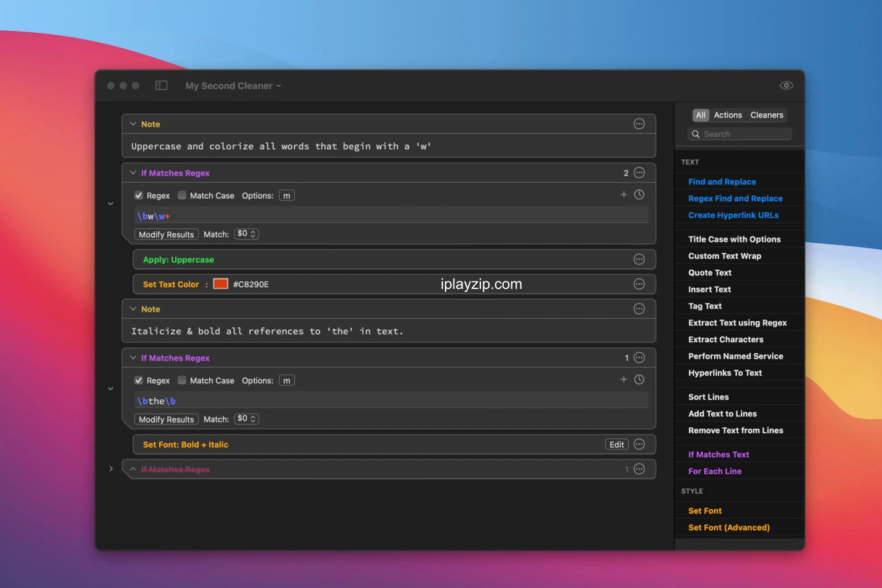Click the eye preview icon in title bar

pos(786,85)
